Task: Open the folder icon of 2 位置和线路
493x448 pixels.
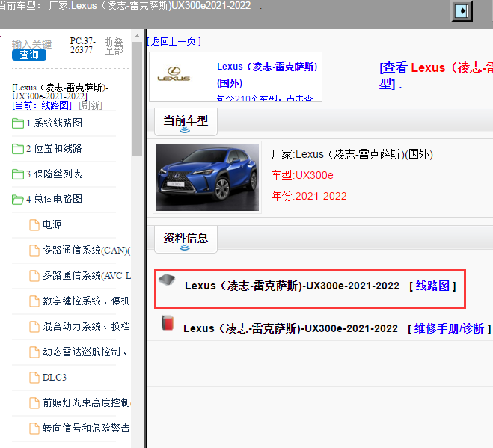Action: pyautogui.click(x=18, y=149)
